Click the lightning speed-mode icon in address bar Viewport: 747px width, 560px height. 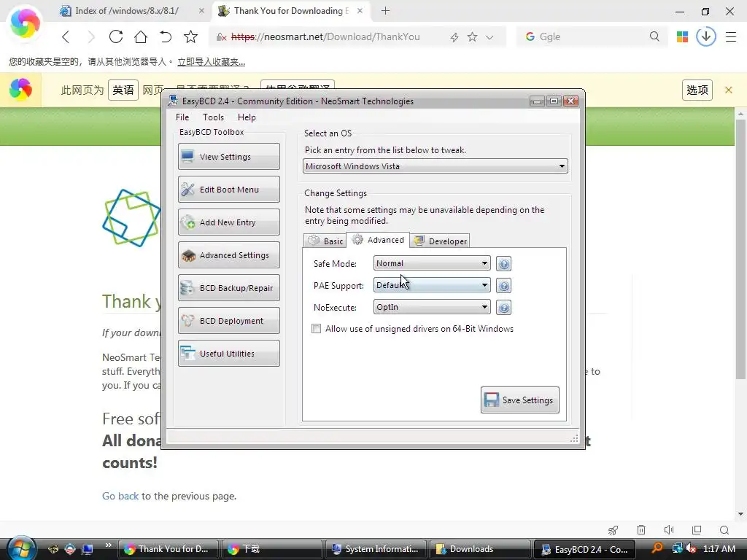click(x=454, y=37)
